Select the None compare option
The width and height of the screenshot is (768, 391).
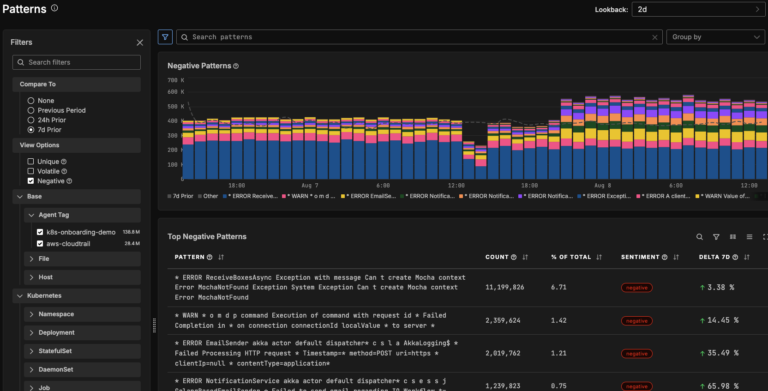(x=31, y=100)
